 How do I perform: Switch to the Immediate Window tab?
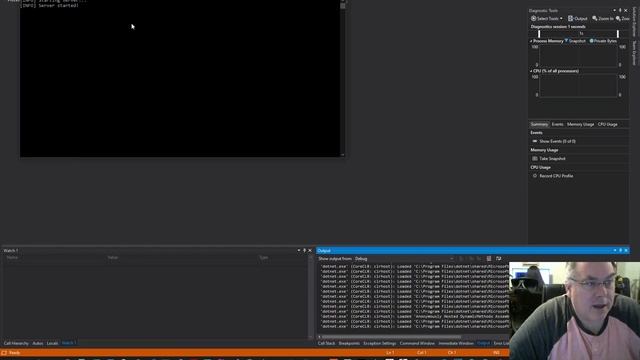456,343
